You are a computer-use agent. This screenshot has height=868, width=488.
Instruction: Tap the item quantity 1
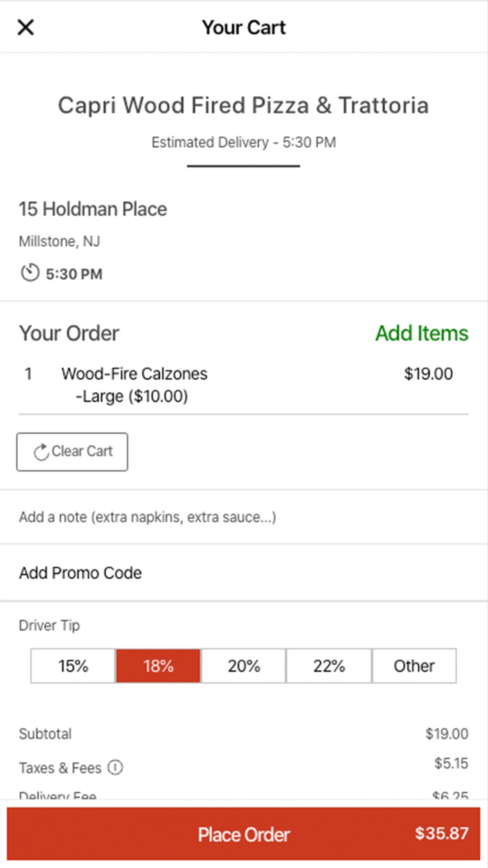28,374
